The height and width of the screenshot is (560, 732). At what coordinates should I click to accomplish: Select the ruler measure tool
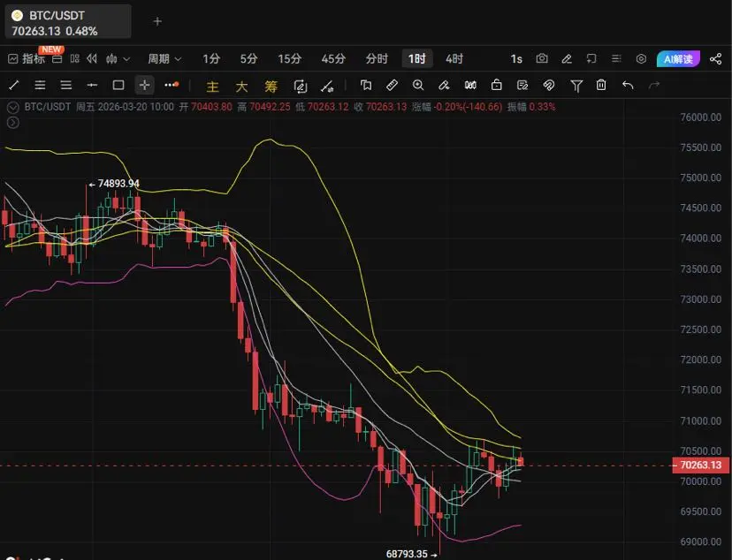pyautogui.click(x=393, y=85)
